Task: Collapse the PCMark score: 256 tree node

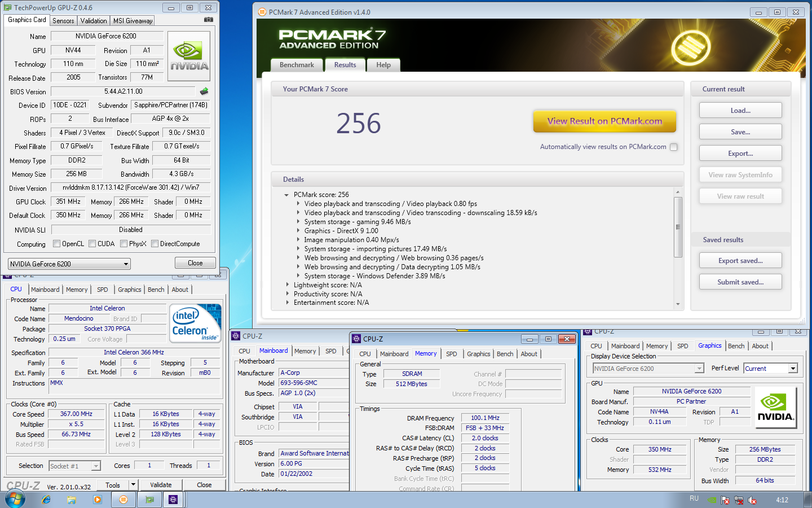Action: pos(286,195)
